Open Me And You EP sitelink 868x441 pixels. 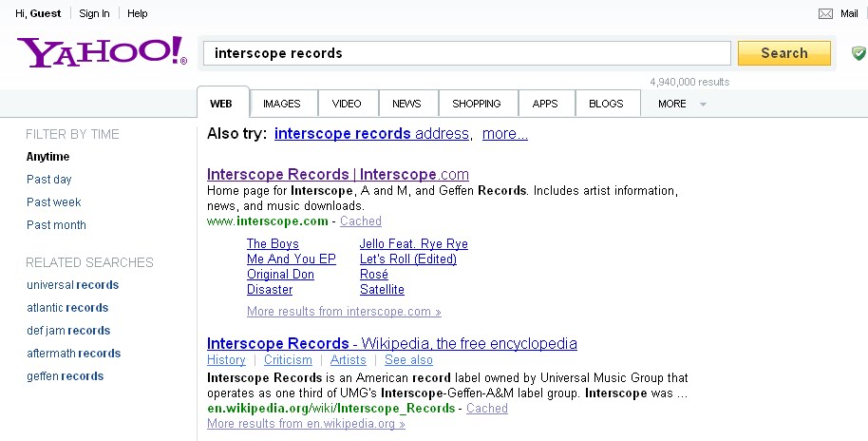292,259
